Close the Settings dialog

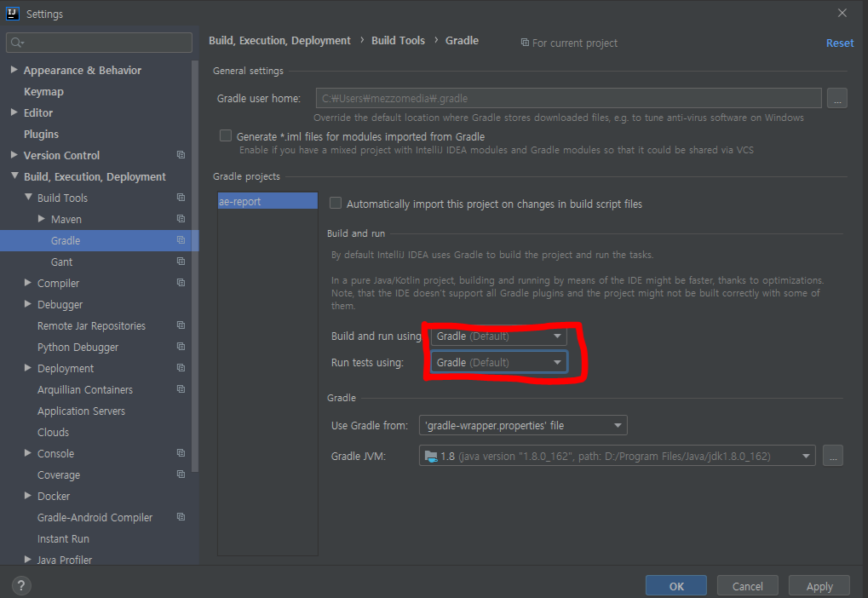coord(842,13)
